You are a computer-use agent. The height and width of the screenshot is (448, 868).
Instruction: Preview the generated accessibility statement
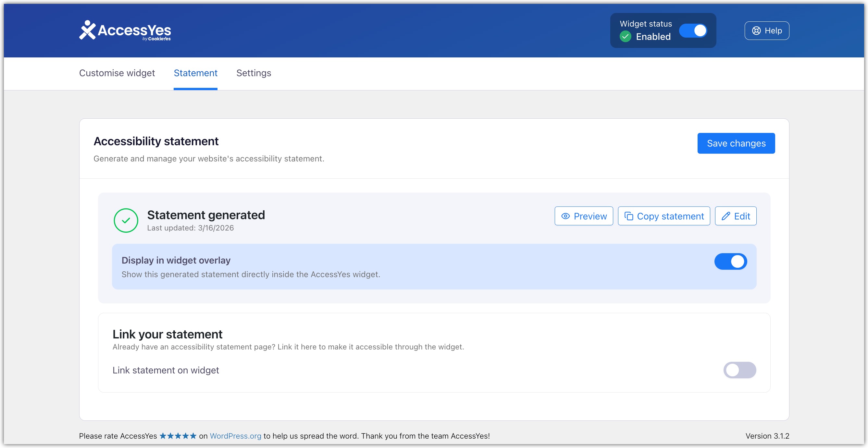point(584,216)
